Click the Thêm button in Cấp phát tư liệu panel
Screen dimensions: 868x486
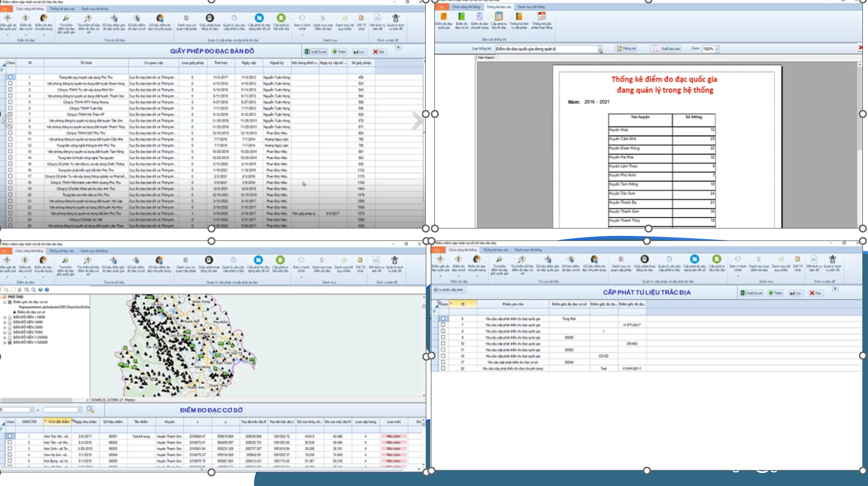[775, 293]
